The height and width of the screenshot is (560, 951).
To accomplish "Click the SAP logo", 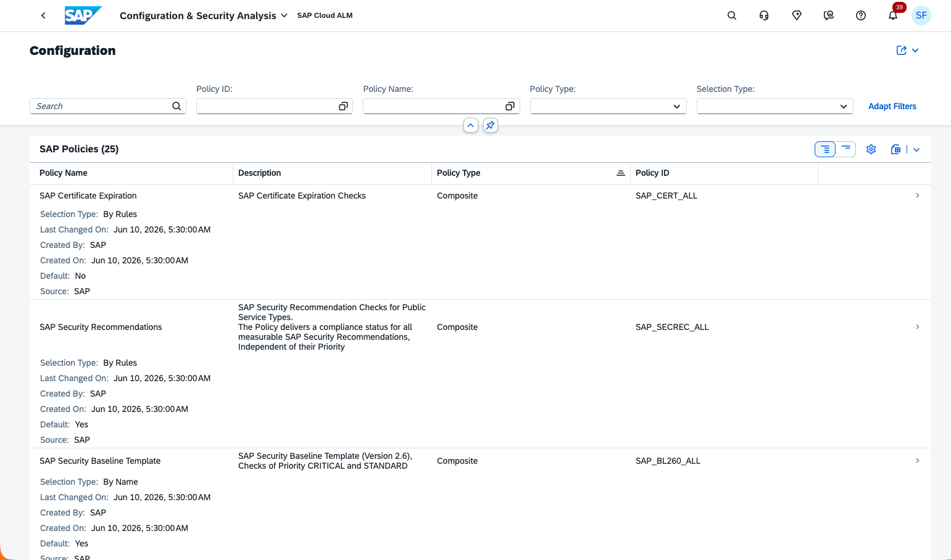I will [x=83, y=15].
